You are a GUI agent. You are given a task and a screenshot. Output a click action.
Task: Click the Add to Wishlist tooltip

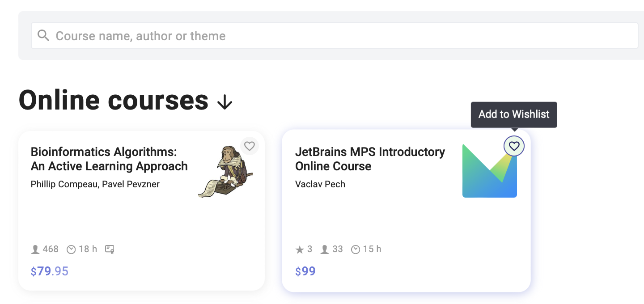[514, 114]
